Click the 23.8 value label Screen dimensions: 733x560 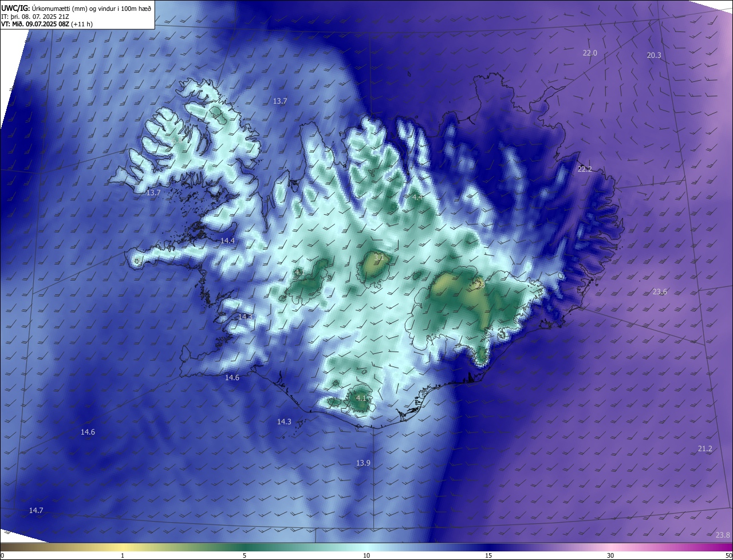[x=723, y=535]
